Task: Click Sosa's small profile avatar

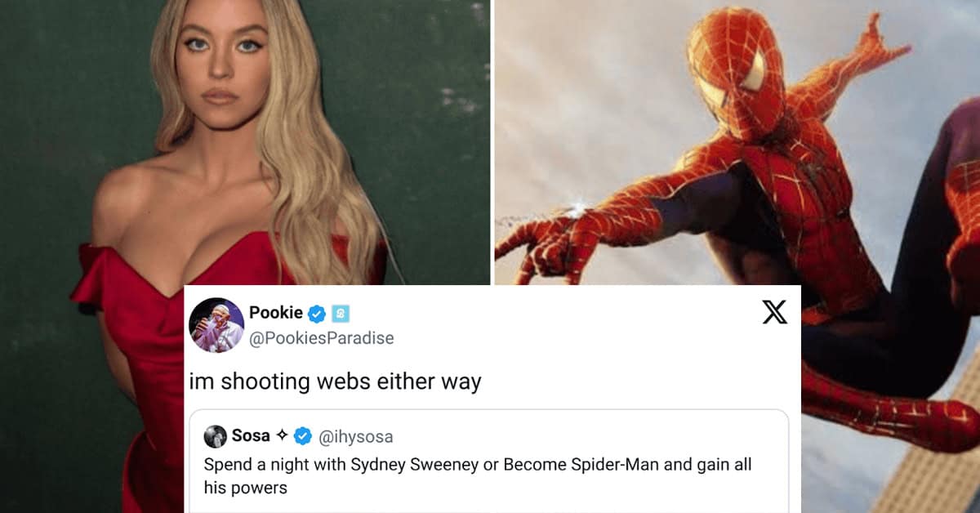Action: pyautogui.click(x=215, y=436)
